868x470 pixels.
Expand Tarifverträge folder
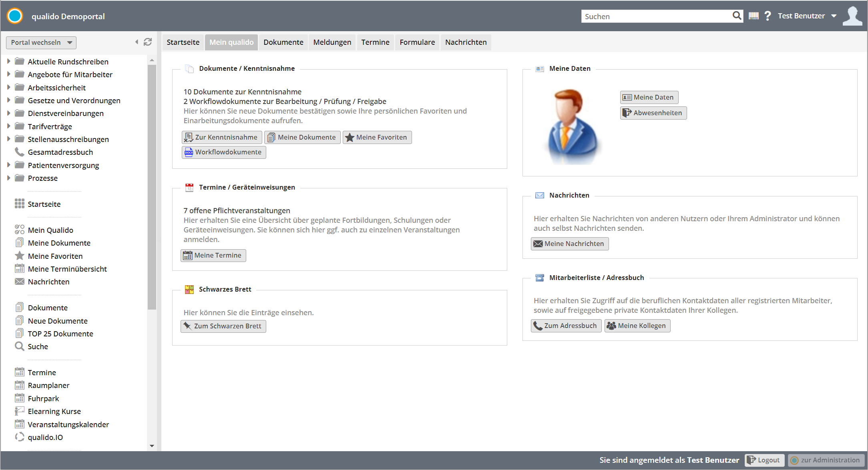(8, 126)
